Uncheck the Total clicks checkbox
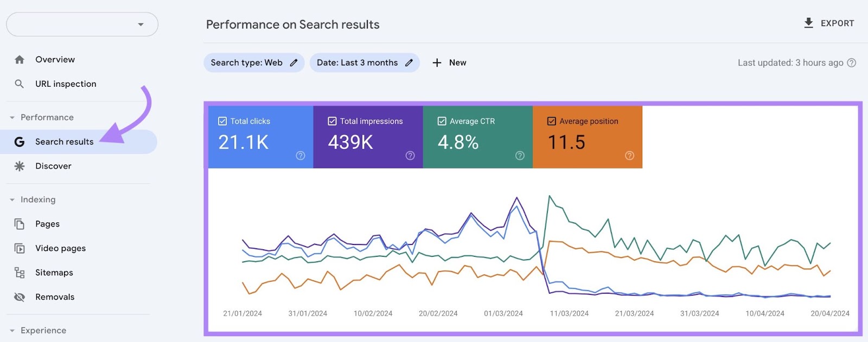This screenshot has width=868, height=342. pyautogui.click(x=222, y=121)
